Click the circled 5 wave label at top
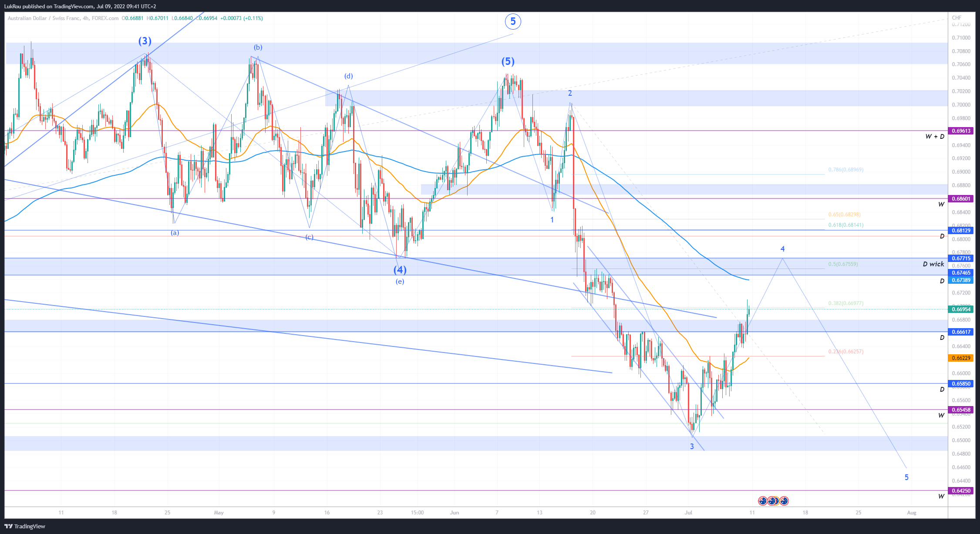 coord(513,21)
